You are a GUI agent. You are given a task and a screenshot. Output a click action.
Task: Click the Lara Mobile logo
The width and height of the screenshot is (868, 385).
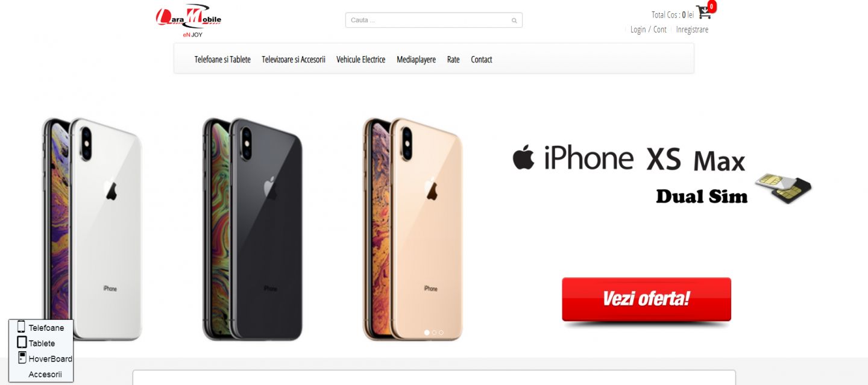pyautogui.click(x=188, y=20)
